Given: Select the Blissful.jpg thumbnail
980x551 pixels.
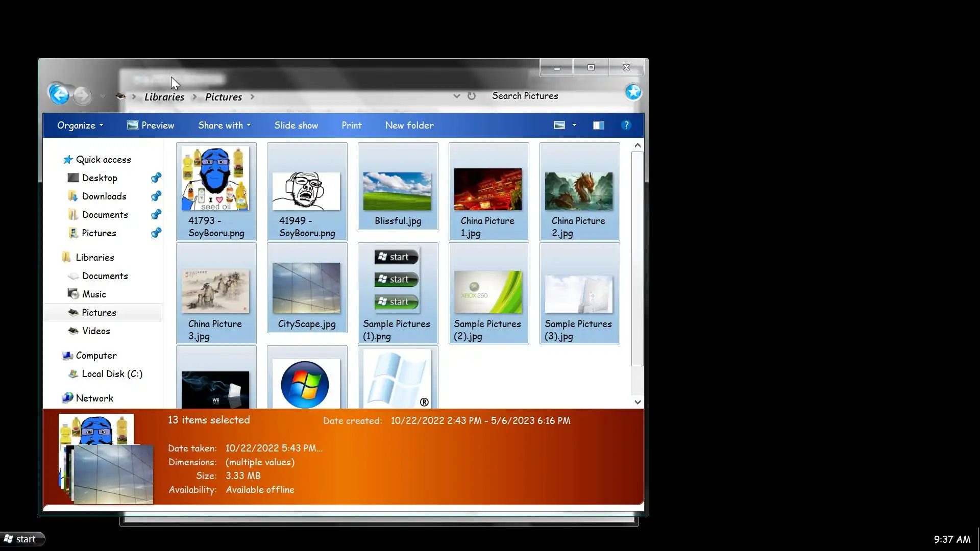Looking at the screenshot, I should pos(398,191).
